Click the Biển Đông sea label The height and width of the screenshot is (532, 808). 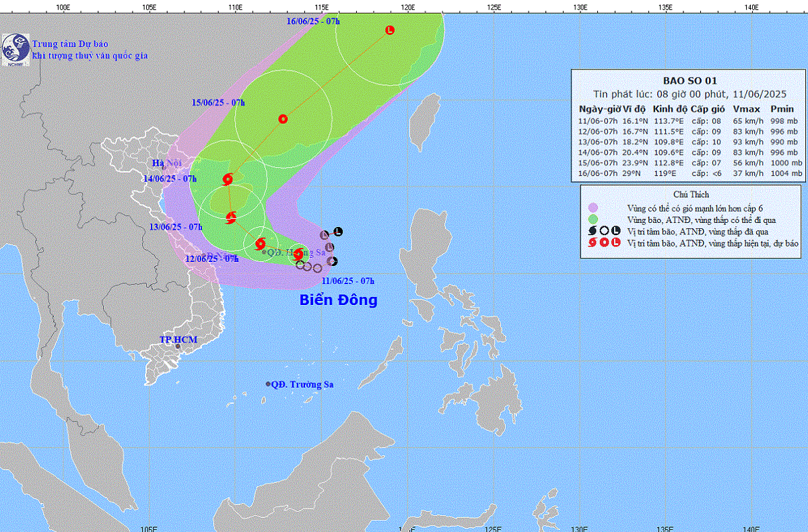point(338,300)
